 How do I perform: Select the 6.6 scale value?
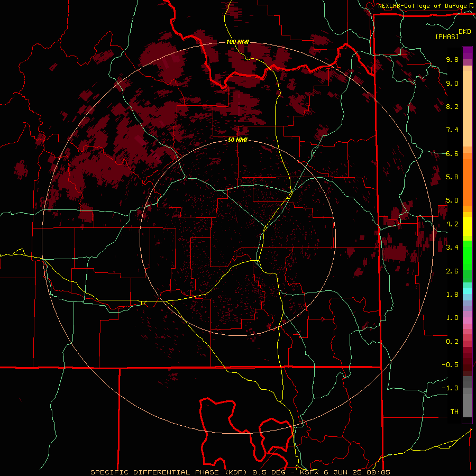pyautogui.click(x=452, y=153)
